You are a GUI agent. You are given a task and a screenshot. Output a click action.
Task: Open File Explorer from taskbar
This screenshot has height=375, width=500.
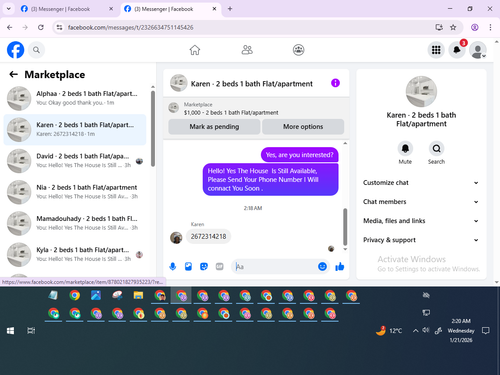(x=138, y=295)
